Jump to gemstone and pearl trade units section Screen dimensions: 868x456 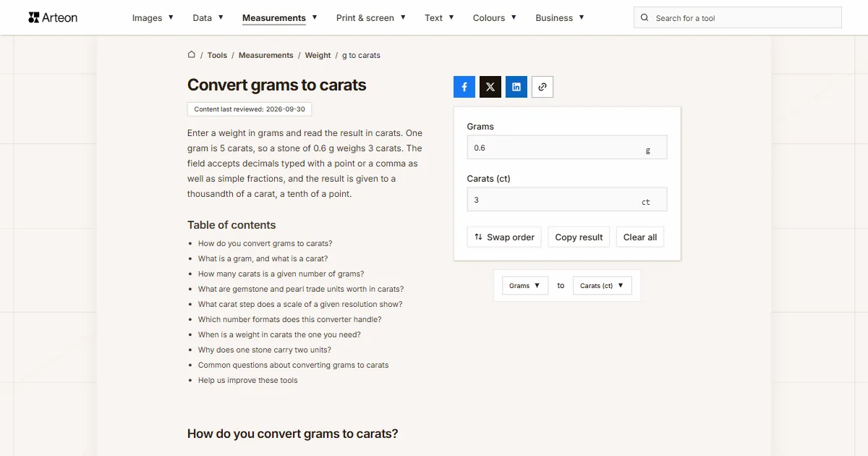coord(301,290)
